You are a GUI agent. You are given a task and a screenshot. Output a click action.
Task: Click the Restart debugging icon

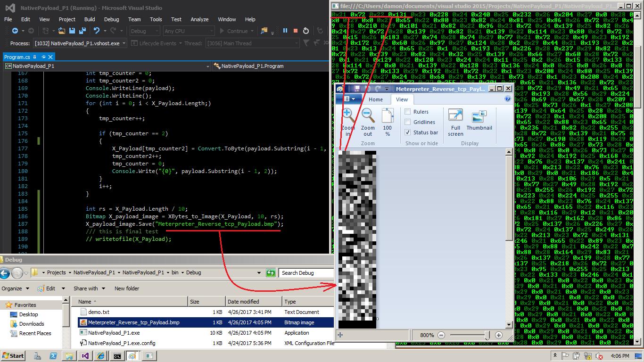[306, 31]
